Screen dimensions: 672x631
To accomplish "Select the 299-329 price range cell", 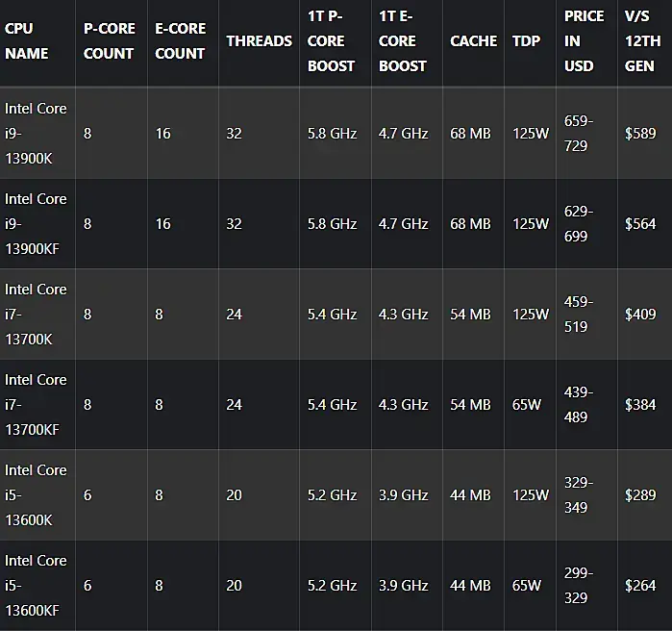I will 580,585.
